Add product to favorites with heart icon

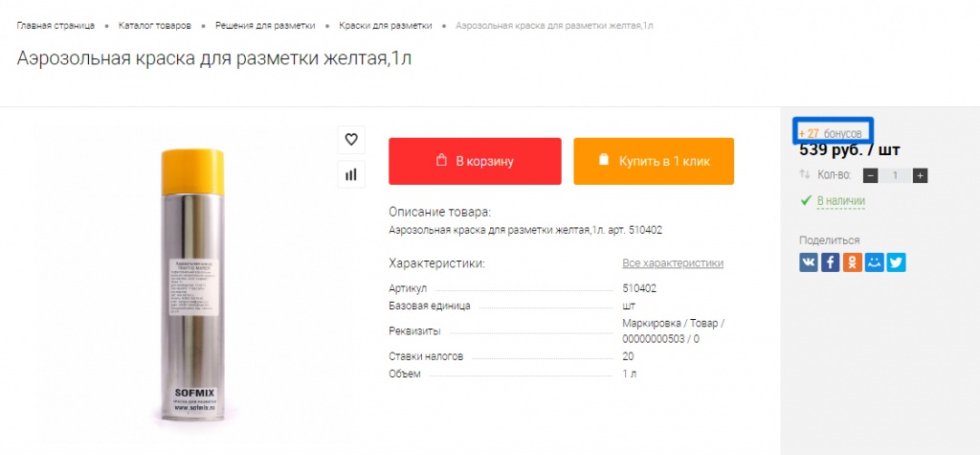(351, 140)
